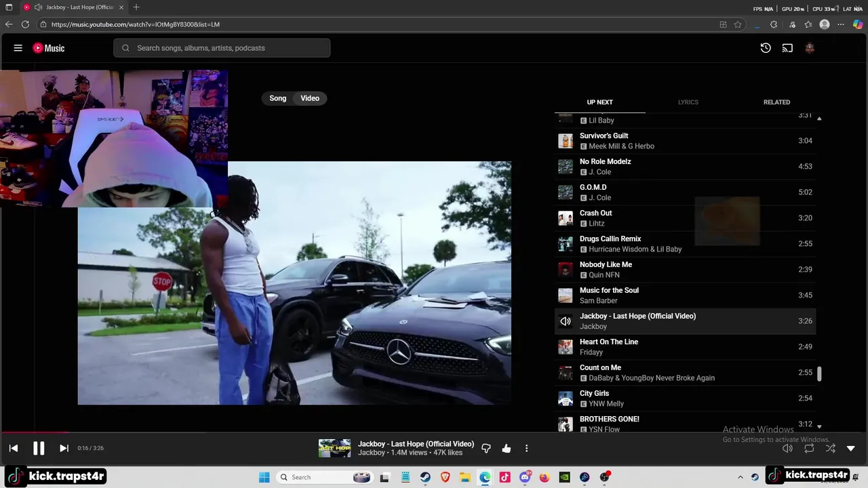The image size is (868, 488).
Task: Open the Meek Mill & G Herbo artist link
Action: click(x=621, y=146)
